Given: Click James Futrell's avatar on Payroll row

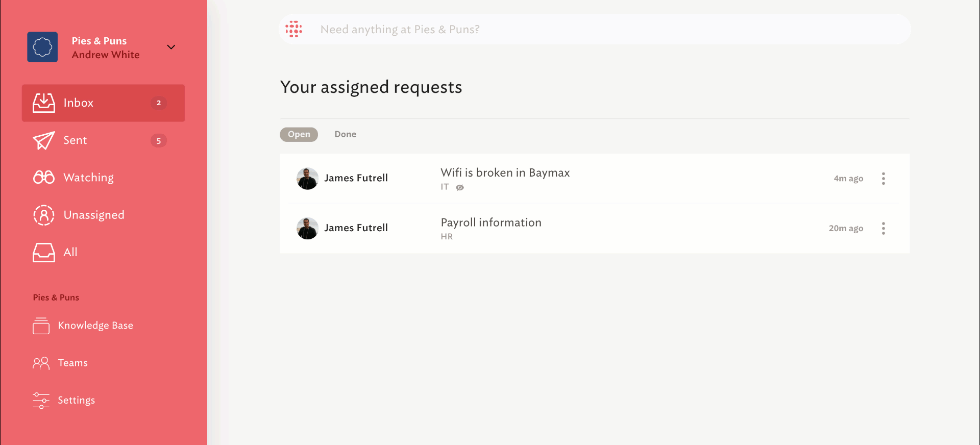Looking at the screenshot, I should [307, 228].
